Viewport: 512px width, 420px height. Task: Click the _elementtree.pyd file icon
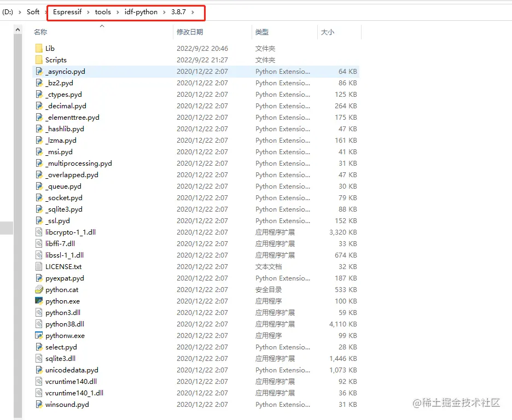39,117
